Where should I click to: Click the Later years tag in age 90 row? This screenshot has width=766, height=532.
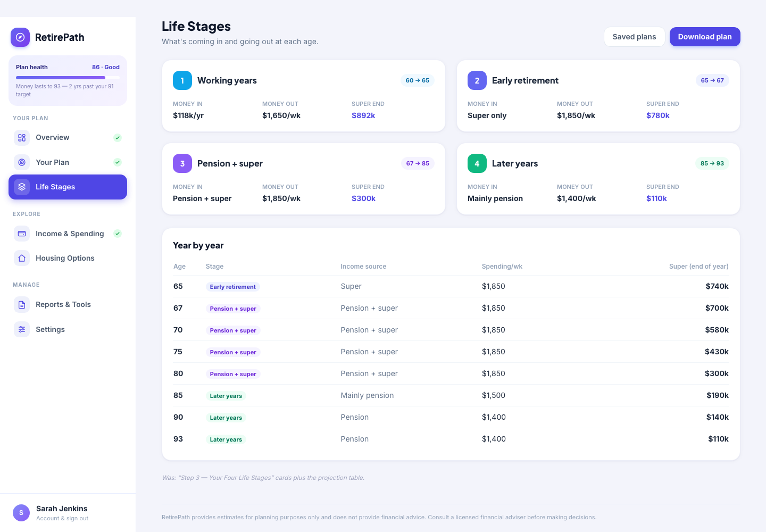(226, 418)
